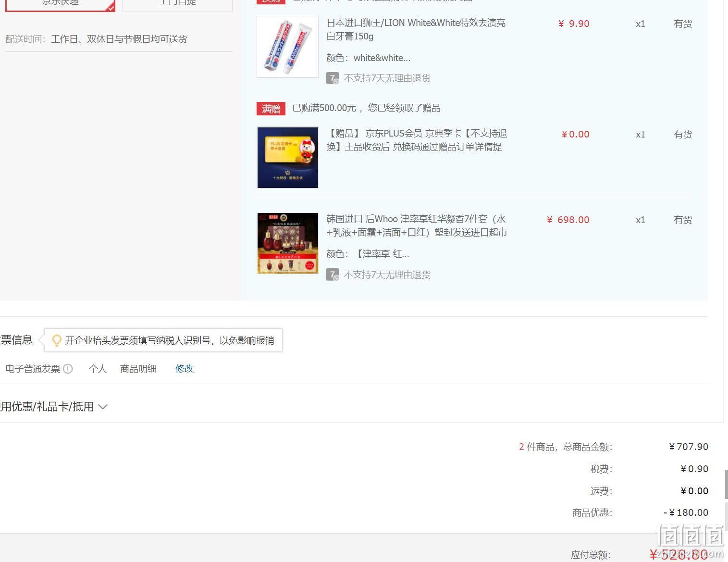
Task: Click 不支持7天无理由退货 under the toothpaste
Action: [x=387, y=78]
